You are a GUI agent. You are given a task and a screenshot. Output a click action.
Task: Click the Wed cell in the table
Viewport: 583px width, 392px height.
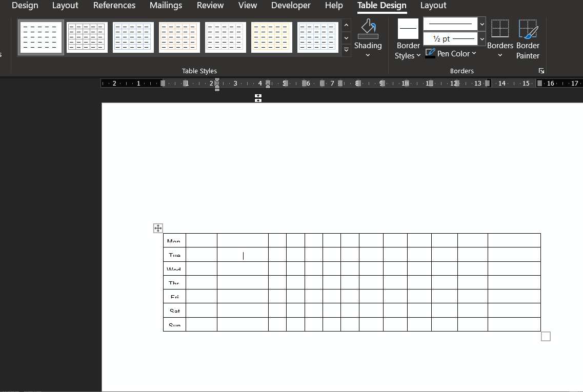coord(174,269)
